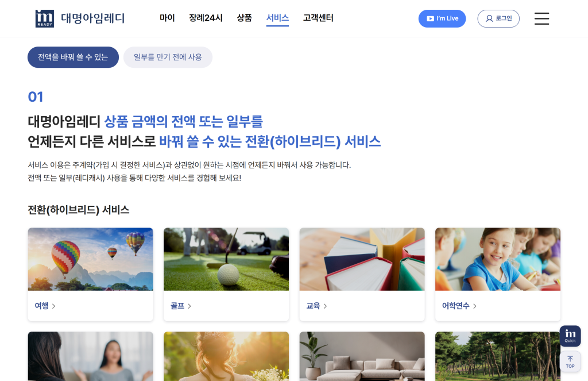Click the user icon in 로그인 button
The height and width of the screenshot is (381, 588).
489,18
